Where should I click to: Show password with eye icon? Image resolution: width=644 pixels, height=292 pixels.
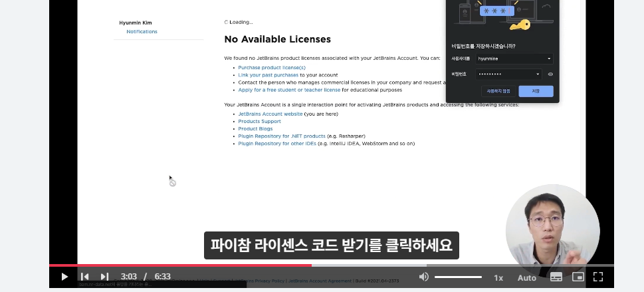(x=550, y=74)
